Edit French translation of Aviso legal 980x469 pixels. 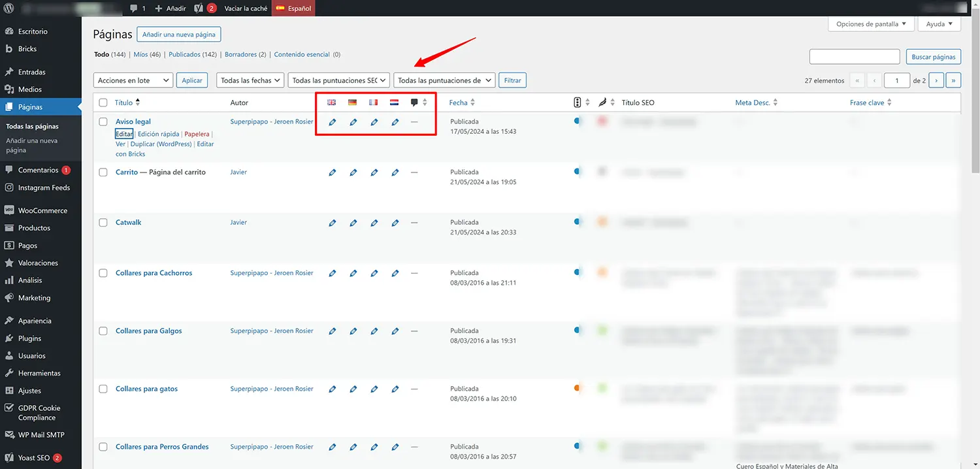coord(374,122)
